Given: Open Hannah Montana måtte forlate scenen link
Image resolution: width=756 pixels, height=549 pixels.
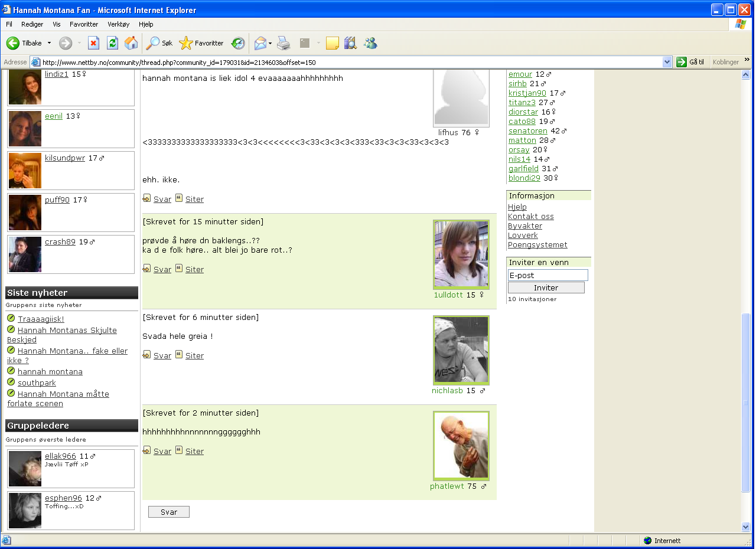Looking at the screenshot, I should 58,398.
